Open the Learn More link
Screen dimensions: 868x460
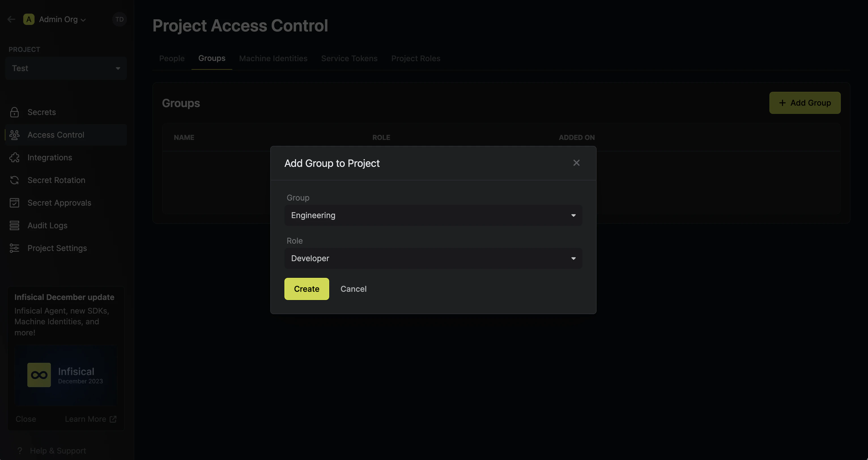91,419
